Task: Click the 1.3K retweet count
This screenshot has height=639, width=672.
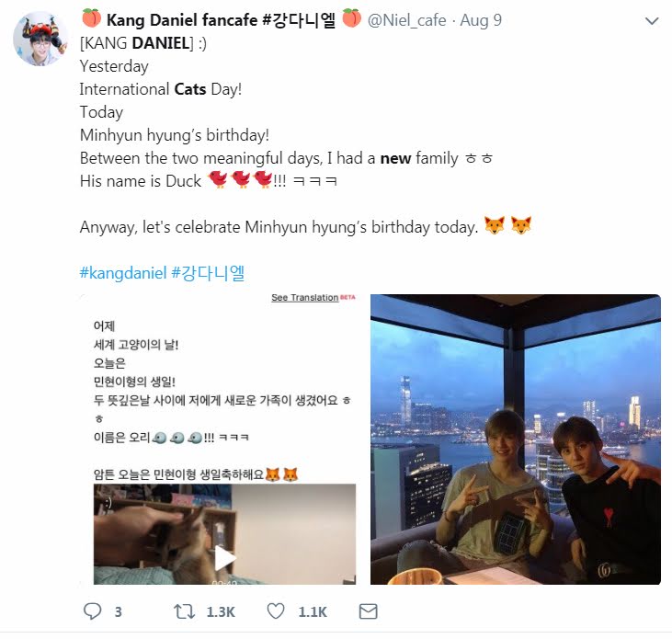Action: click(x=221, y=612)
